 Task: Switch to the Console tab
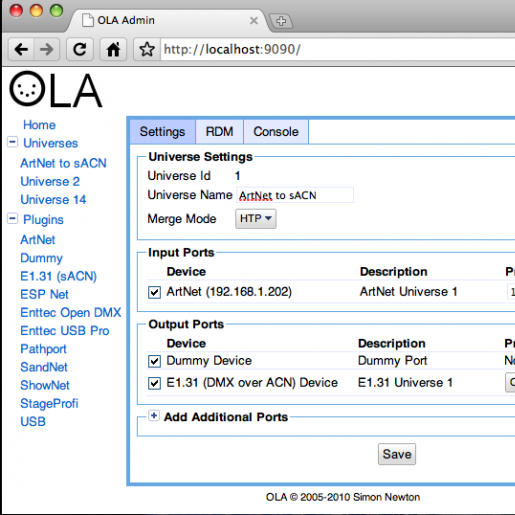tap(276, 132)
